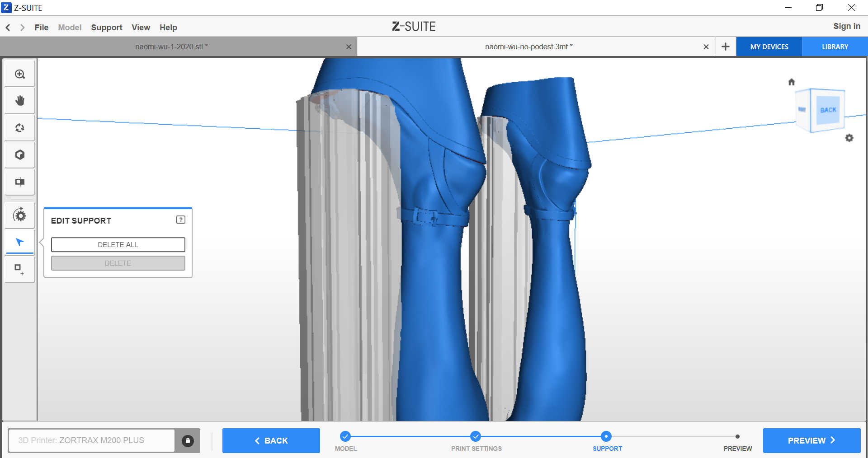Activate the Pan hand tool

(19, 100)
